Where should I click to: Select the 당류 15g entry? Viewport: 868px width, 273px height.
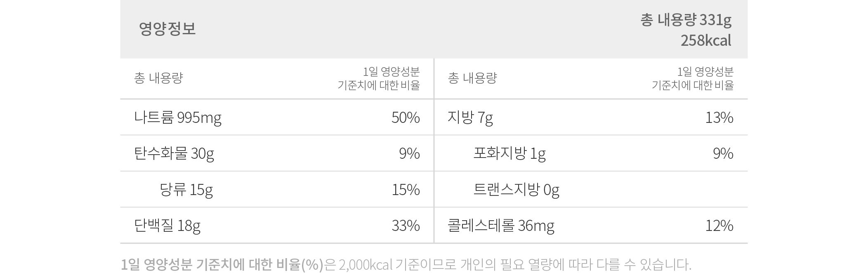(186, 190)
